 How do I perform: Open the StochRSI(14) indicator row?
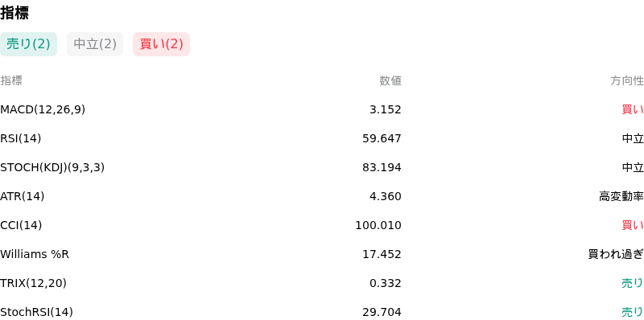point(322,312)
